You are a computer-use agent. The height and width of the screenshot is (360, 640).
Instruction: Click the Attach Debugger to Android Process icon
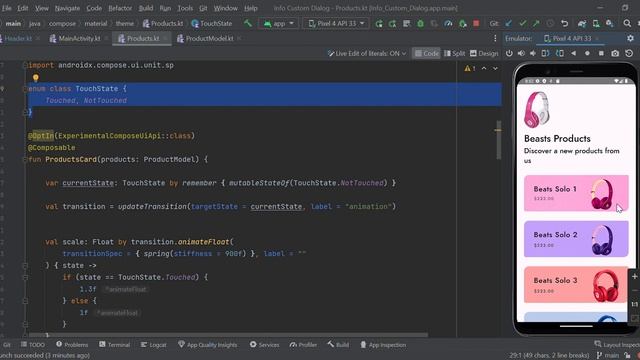462,24
